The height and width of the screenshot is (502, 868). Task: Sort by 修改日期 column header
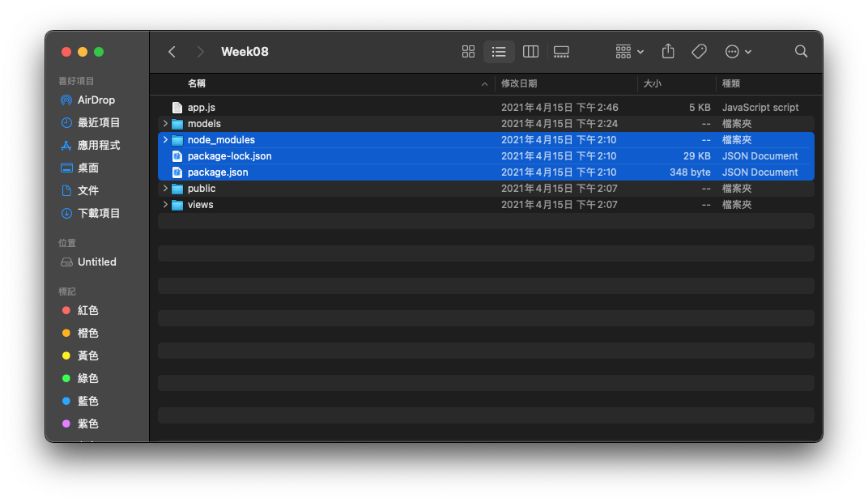coord(519,83)
